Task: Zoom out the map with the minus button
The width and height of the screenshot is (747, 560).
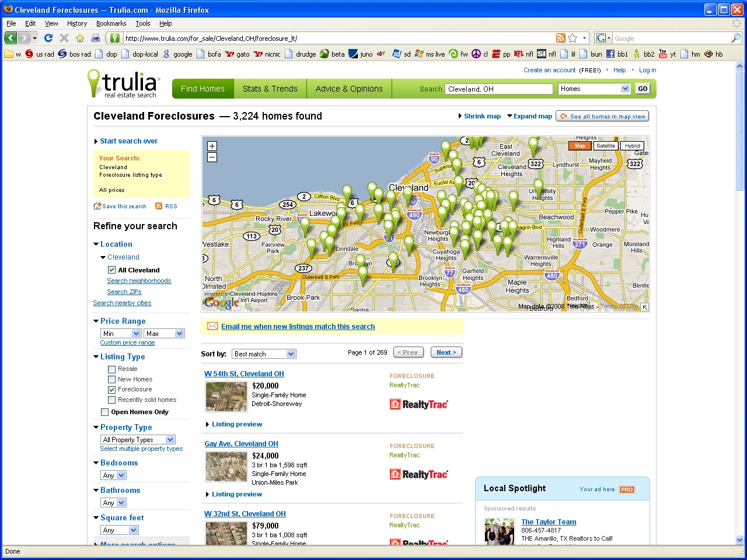Action: point(212,157)
